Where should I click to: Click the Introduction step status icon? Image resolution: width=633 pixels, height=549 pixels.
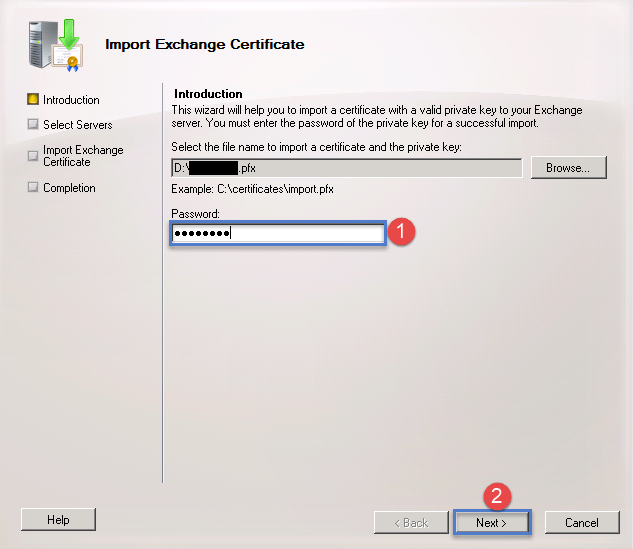(x=33, y=99)
